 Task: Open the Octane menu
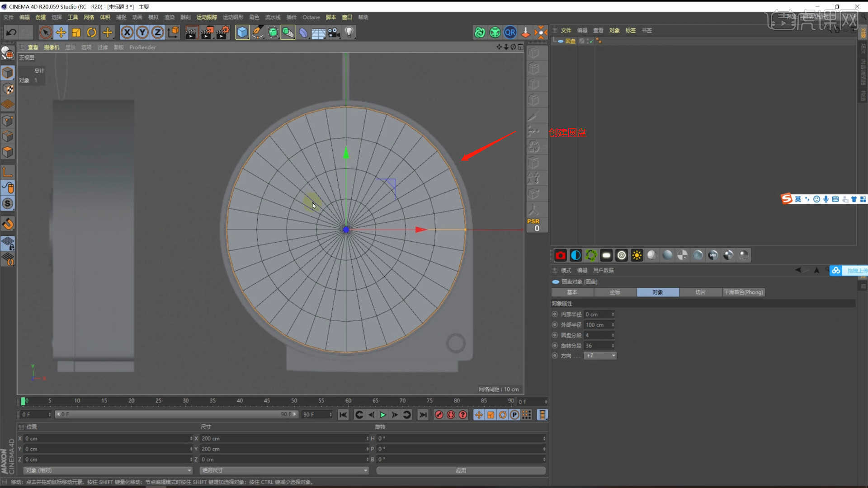pyautogui.click(x=311, y=17)
